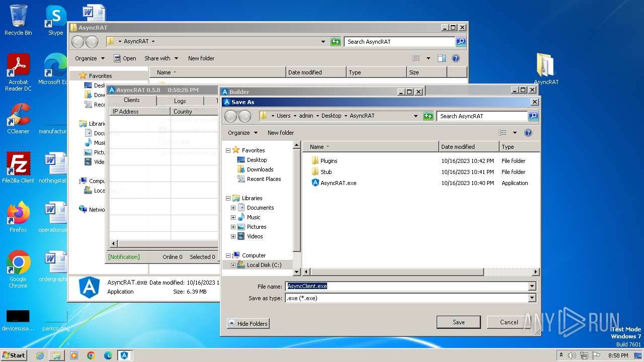
Task: Click the File name input field
Action: [406, 286]
